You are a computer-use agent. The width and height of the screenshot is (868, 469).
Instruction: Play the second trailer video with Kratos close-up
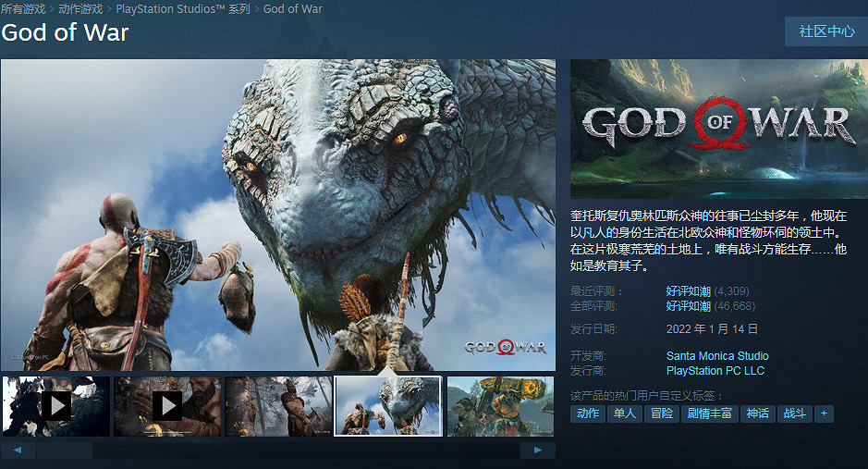click(x=167, y=406)
